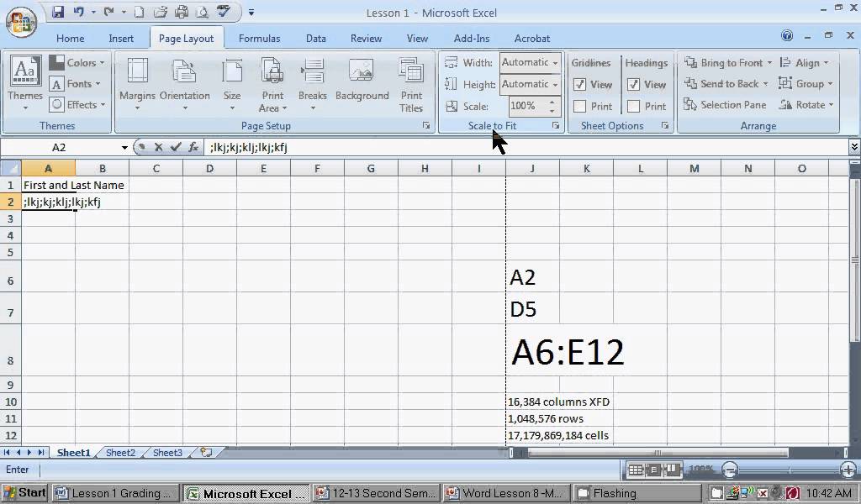Undo last action in Quick Access Toolbar
This screenshot has width=861, height=504.
tap(78, 12)
